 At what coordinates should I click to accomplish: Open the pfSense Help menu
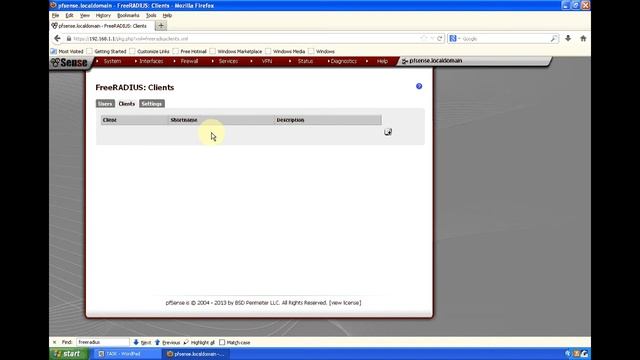click(382, 61)
